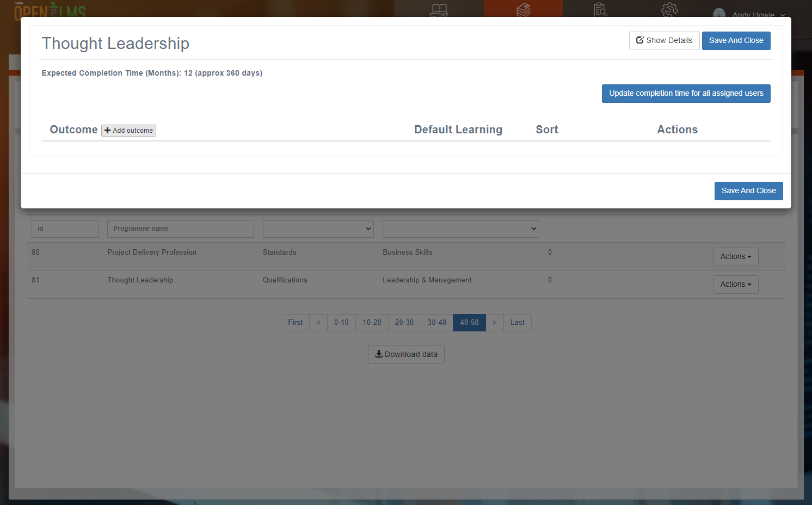Click top Save And Close button

click(x=736, y=41)
